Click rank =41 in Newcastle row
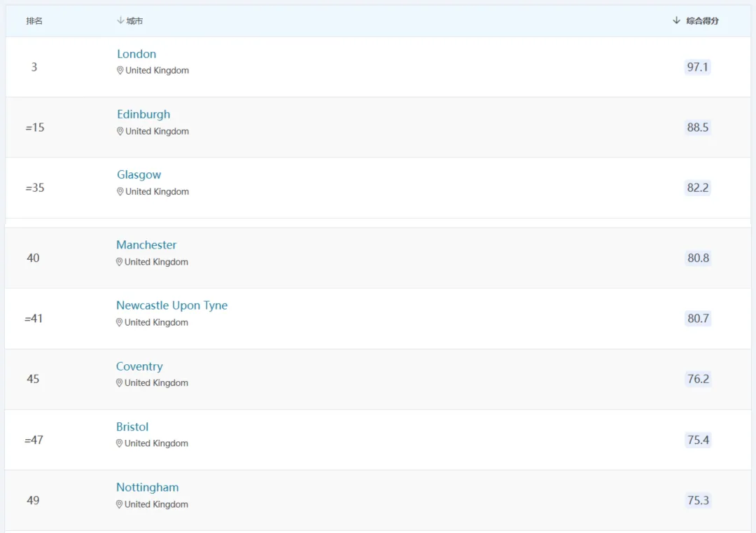The height and width of the screenshot is (533, 756). (x=34, y=319)
